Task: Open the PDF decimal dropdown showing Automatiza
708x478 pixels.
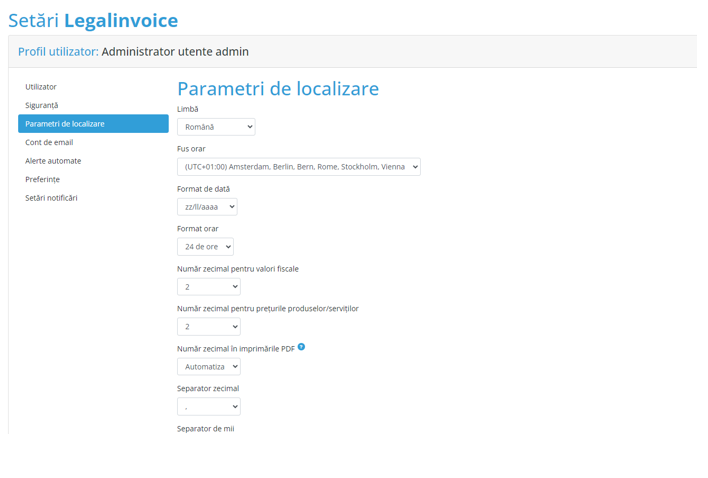Action: (x=208, y=367)
